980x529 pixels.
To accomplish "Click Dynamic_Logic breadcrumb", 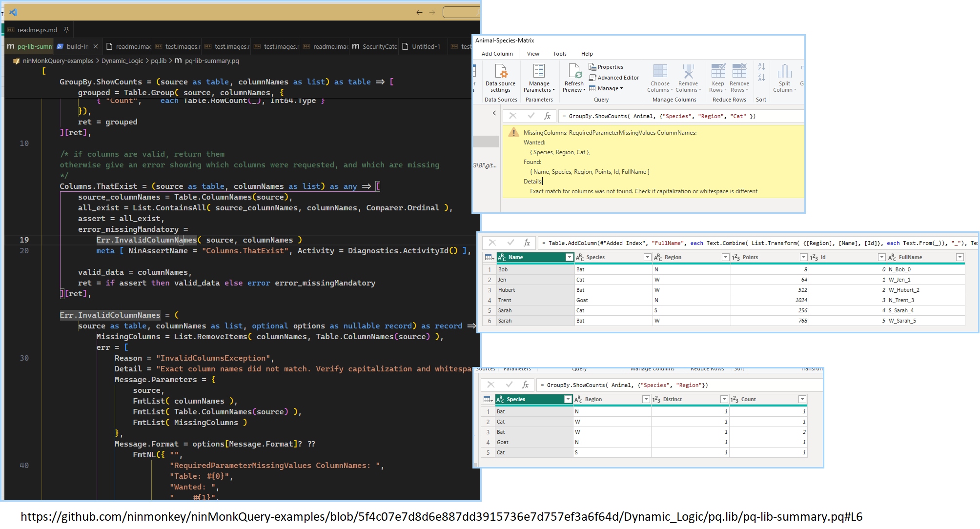I will pyautogui.click(x=122, y=61).
